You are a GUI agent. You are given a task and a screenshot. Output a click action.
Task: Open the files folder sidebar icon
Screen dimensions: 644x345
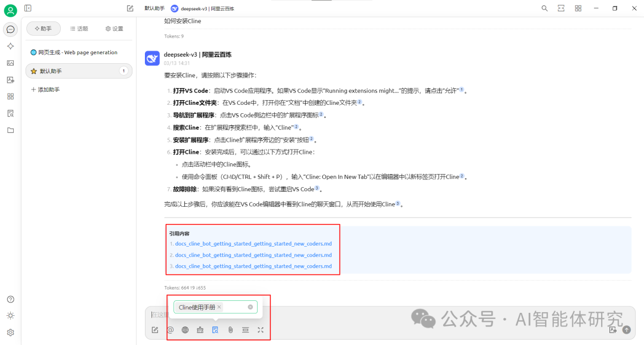point(11,130)
